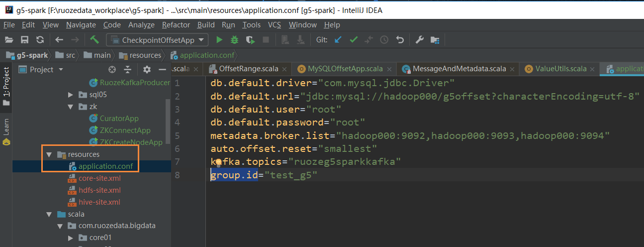Toggle the 1: Project sidebar tool tab
The image size is (644, 247).
click(x=6, y=86)
